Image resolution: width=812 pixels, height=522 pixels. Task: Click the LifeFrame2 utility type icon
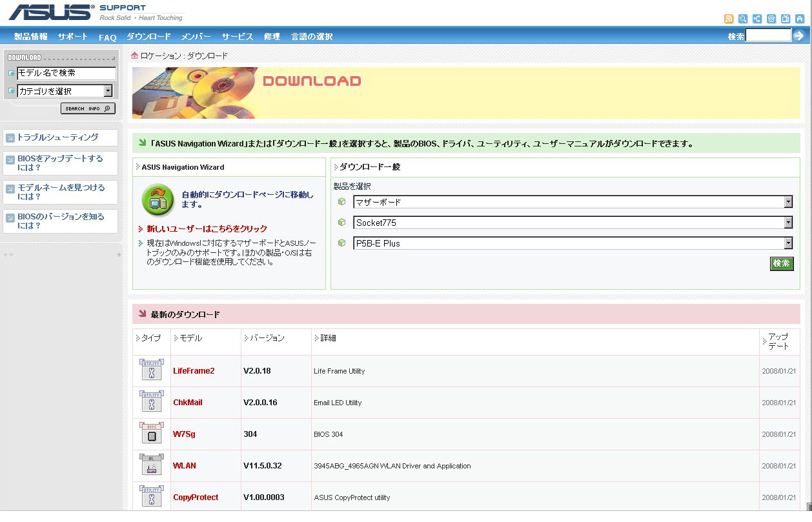[152, 370]
